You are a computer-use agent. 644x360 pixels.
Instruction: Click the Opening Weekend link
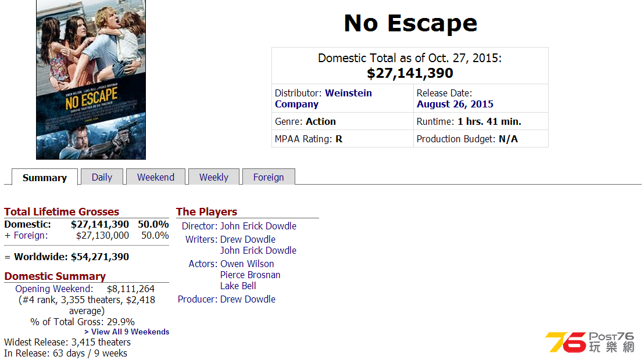54,289
